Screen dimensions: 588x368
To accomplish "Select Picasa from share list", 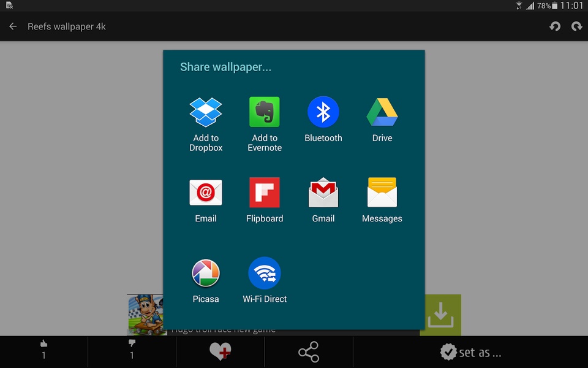I will [206, 280].
